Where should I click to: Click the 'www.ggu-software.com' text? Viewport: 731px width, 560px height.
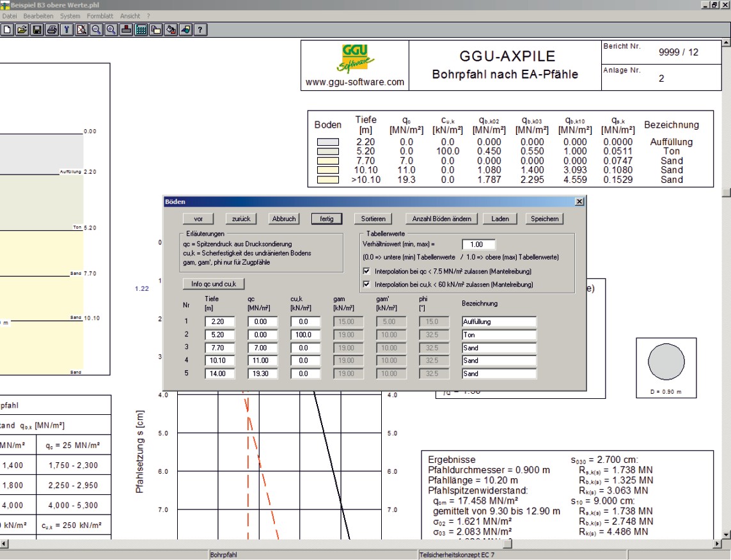coord(355,82)
